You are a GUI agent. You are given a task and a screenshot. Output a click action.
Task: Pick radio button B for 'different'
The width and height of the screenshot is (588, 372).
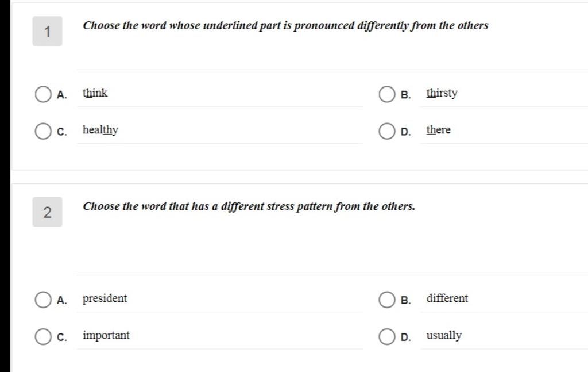point(386,300)
